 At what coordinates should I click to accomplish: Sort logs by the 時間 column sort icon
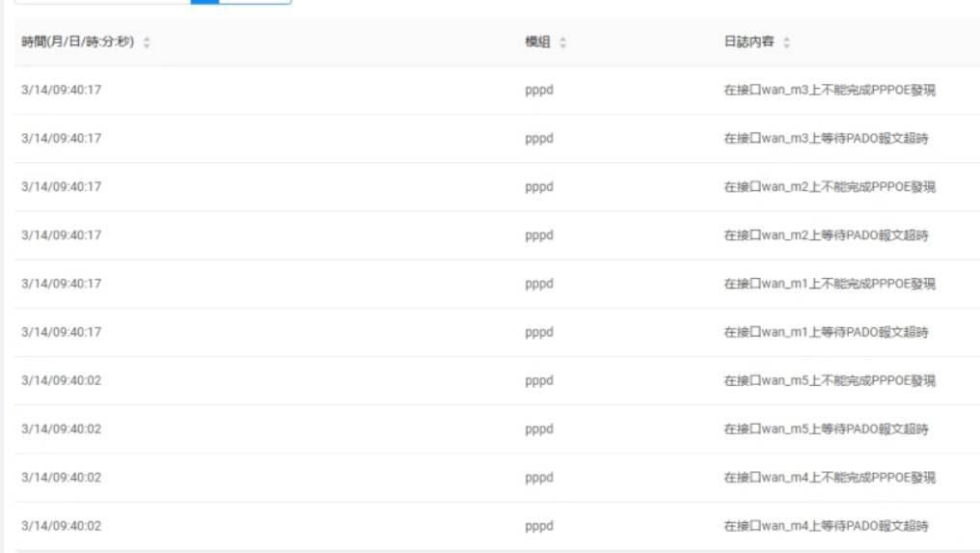(147, 43)
